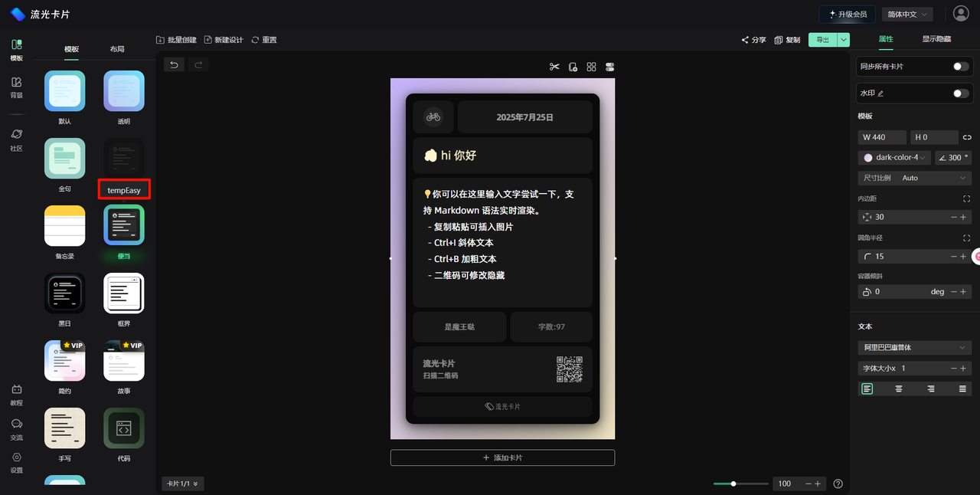The height and width of the screenshot is (495, 980).
Task: Click the 升级会员 upgrade button
Action: coord(848,14)
